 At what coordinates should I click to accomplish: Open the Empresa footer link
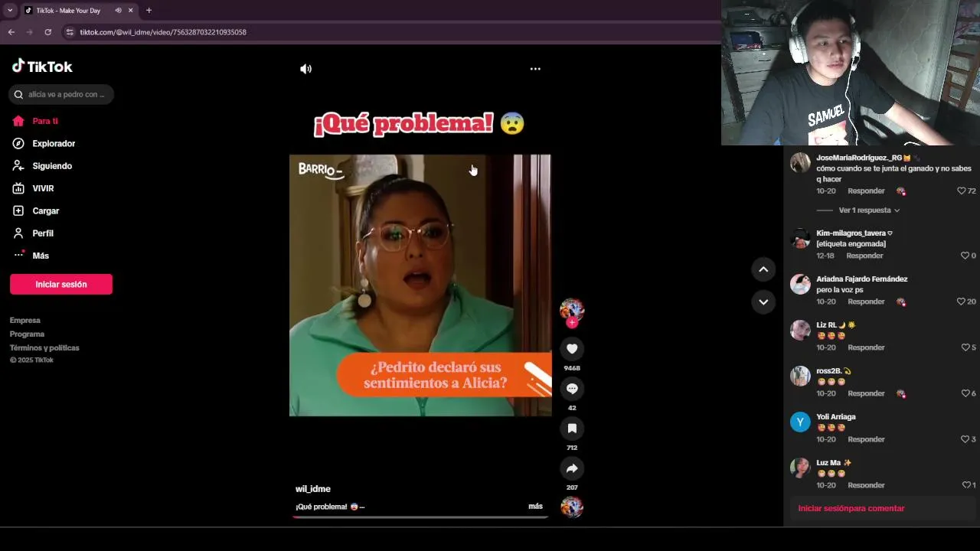click(25, 321)
